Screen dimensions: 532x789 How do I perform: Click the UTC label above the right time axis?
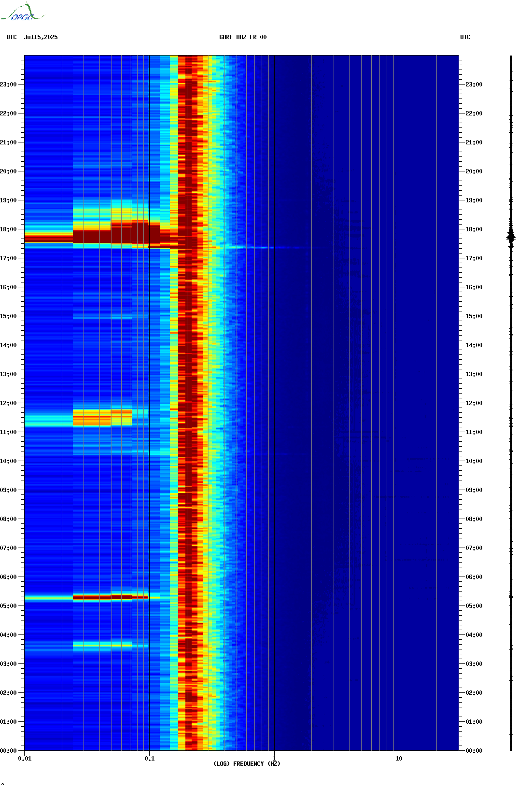pyautogui.click(x=465, y=37)
